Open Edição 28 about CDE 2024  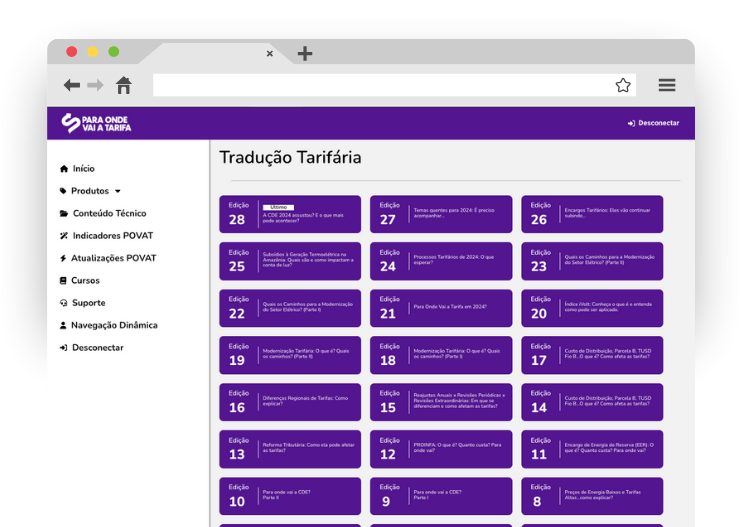(290, 214)
